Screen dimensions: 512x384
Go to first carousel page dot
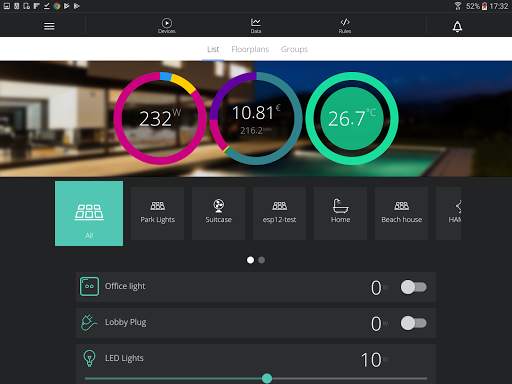click(x=250, y=260)
